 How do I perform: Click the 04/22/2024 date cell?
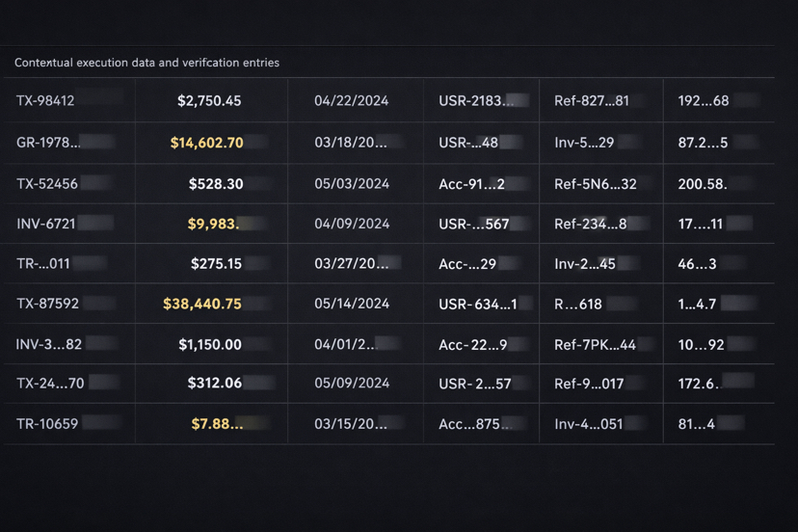click(x=352, y=100)
